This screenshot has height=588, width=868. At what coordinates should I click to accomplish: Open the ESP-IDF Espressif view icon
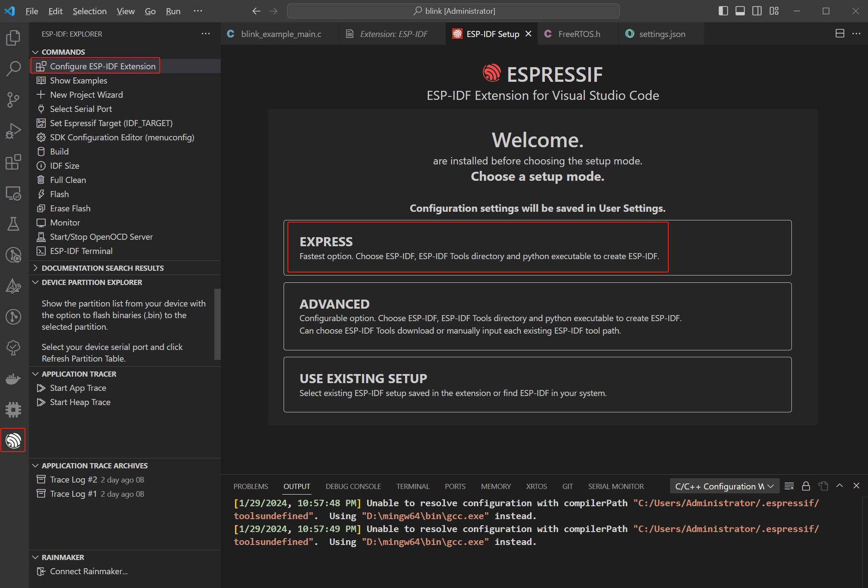click(x=13, y=440)
